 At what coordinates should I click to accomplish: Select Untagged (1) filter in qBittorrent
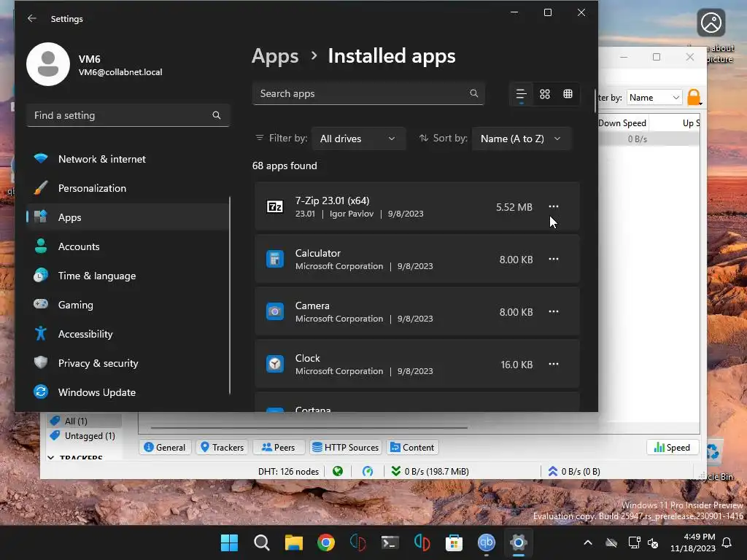(x=83, y=436)
